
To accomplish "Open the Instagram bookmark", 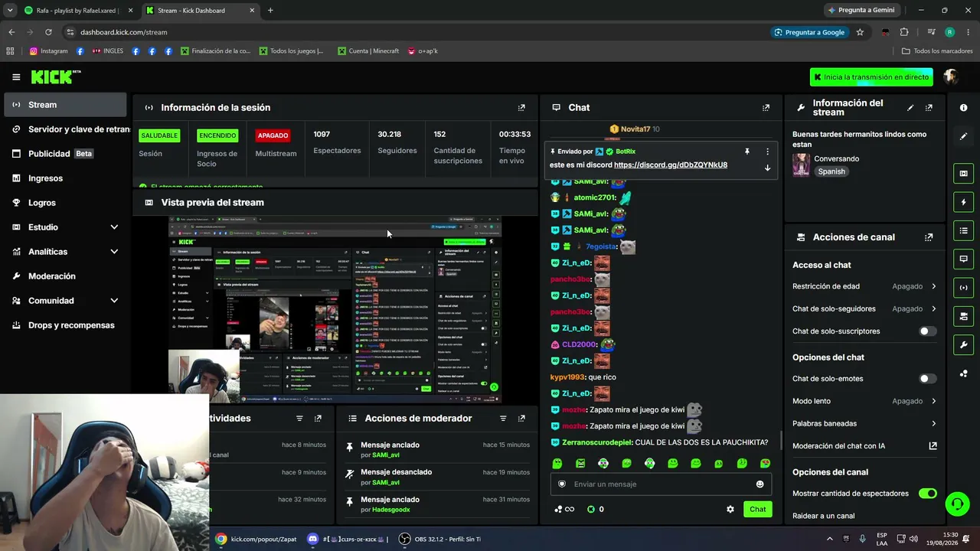I will [x=48, y=51].
